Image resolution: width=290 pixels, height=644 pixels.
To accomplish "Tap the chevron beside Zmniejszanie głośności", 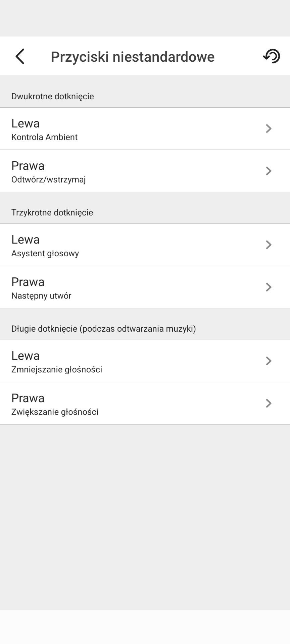I will (x=269, y=361).
